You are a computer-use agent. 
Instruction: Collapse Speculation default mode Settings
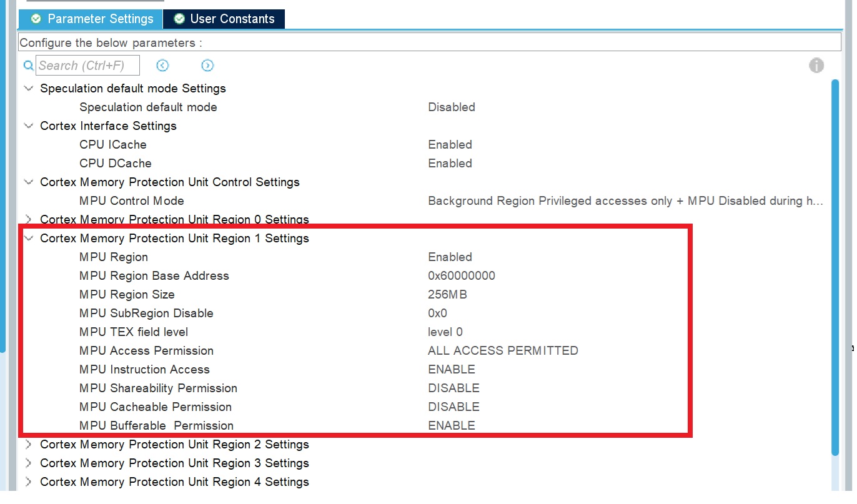(x=28, y=88)
